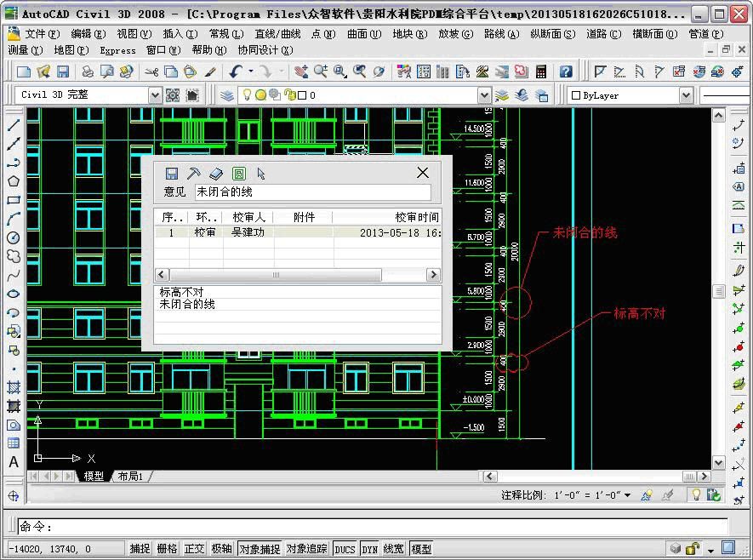Click the Undo arrow in toolbar
Screen dimensions: 753x560
tap(236, 72)
